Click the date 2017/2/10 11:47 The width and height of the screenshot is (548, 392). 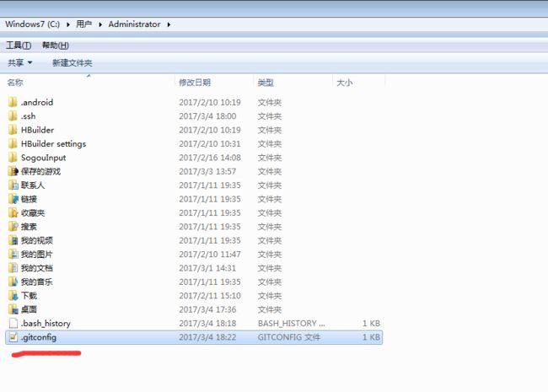[x=210, y=254]
